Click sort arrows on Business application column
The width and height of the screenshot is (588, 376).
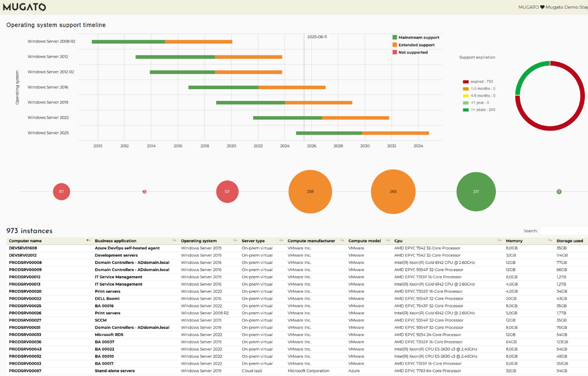coord(174,241)
